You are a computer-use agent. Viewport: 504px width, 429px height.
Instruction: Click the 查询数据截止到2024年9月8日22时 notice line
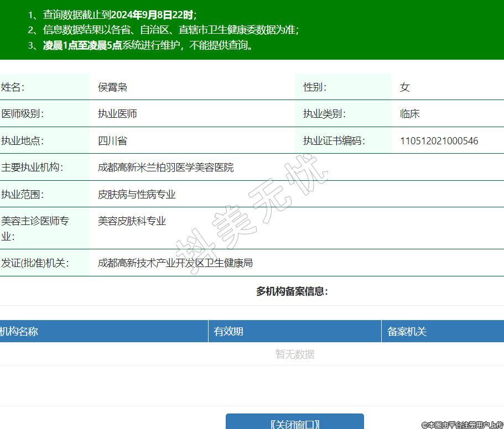coord(112,15)
